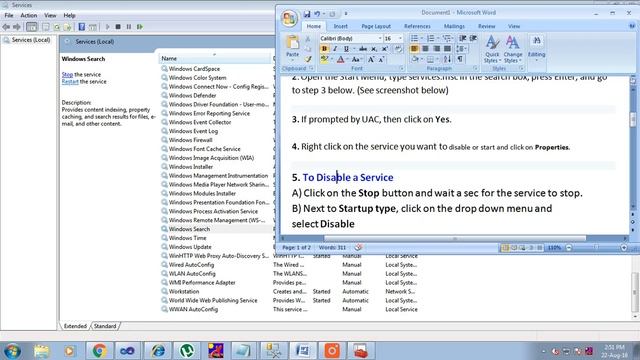Click the Save icon in Word's quick access toolbar
The width and height of the screenshot is (640, 360).
[x=307, y=14]
